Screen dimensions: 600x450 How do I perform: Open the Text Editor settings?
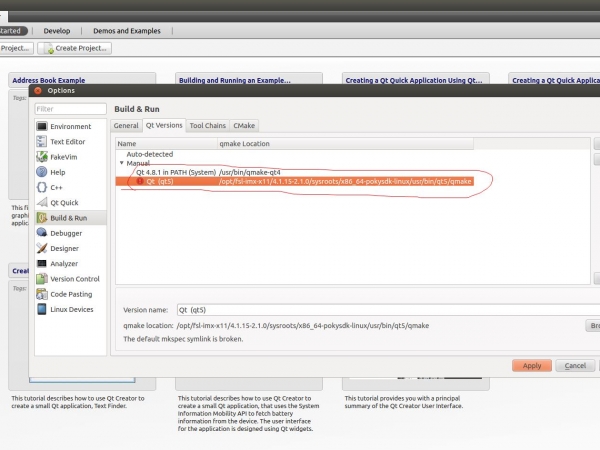tap(67, 142)
